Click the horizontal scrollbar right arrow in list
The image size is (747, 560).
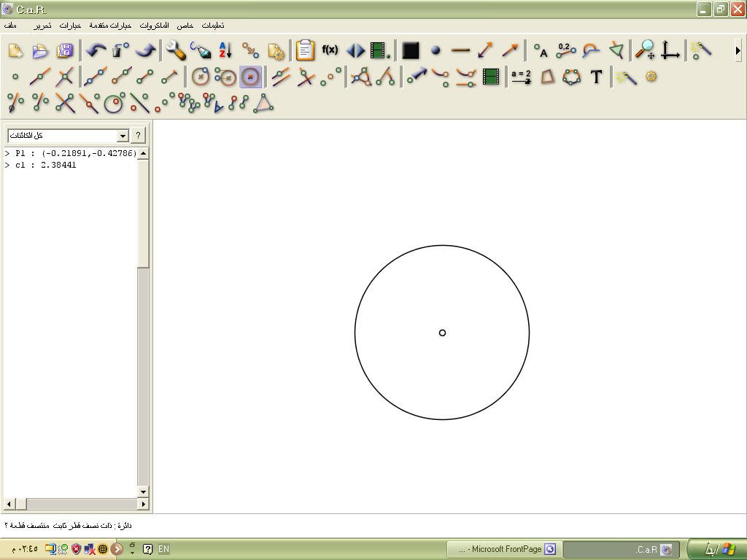click(x=143, y=503)
